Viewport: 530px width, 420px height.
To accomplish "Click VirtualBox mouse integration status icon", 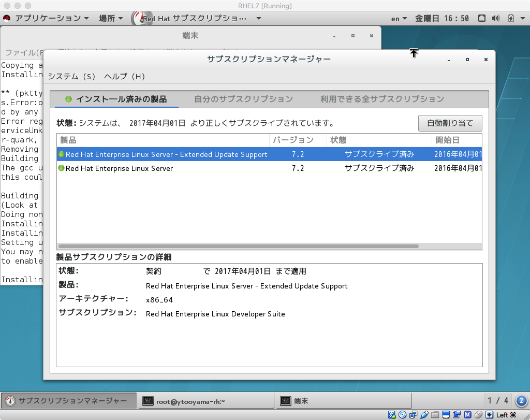I will 478,415.
